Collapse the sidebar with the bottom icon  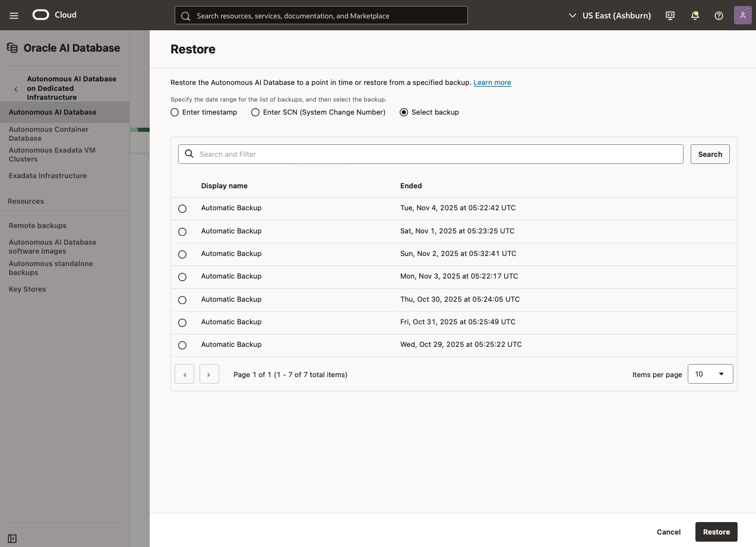click(x=12, y=539)
